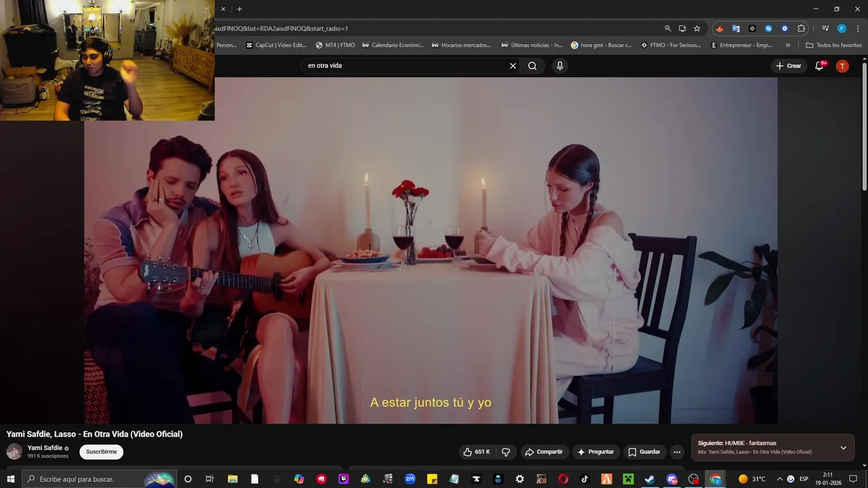Switch the ESP keyboard language indicator
This screenshot has height=488, width=868.
[804, 479]
